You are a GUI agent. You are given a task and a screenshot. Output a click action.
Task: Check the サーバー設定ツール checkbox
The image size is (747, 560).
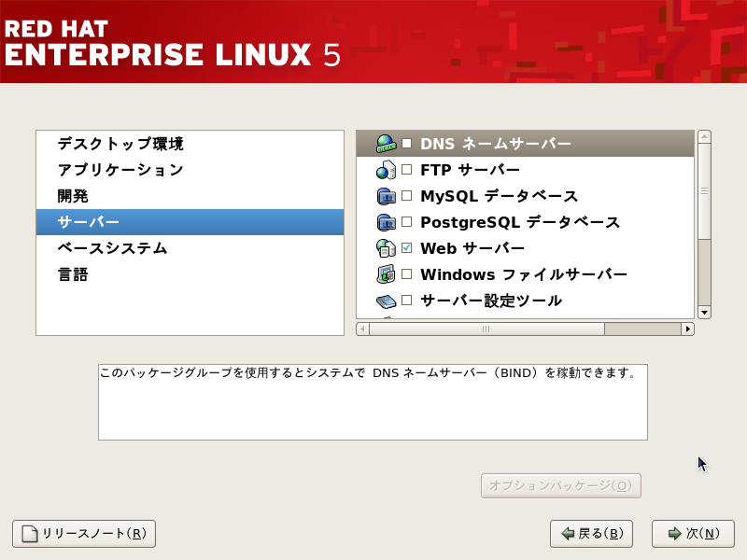pos(406,301)
